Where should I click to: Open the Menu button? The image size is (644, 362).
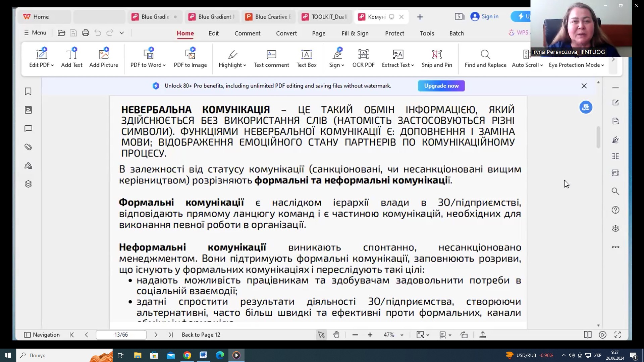(x=35, y=33)
